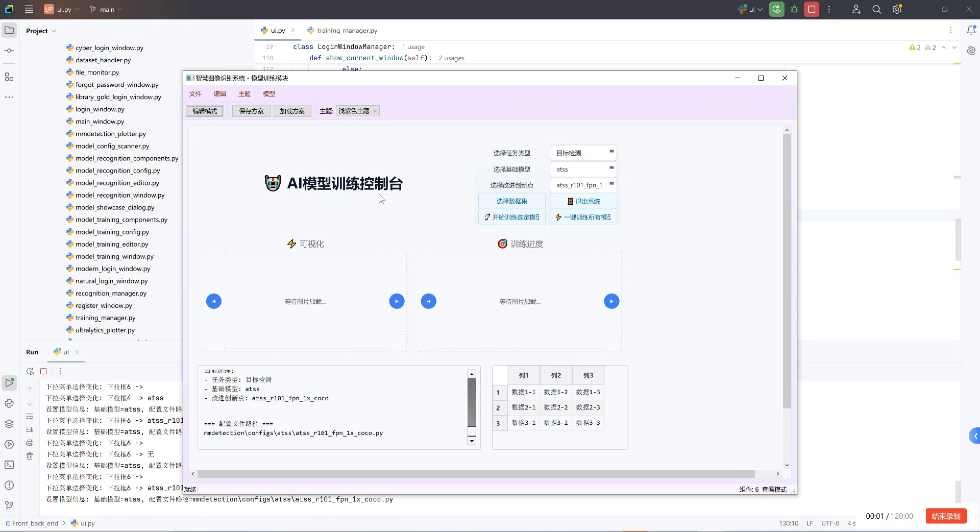This screenshot has height=532, width=980.
Task: Click the 退出系统 button
Action: 583,201
